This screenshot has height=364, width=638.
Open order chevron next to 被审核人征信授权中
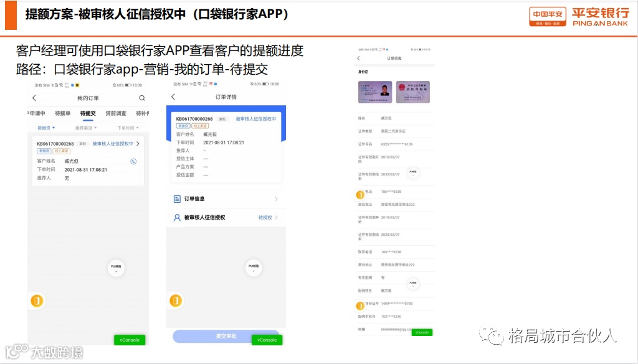point(138,143)
